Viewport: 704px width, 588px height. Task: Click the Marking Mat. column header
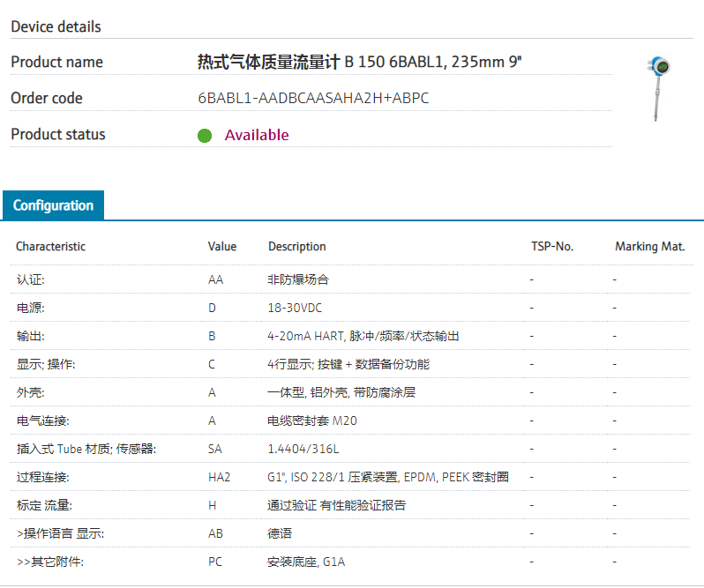(x=649, y=247)
